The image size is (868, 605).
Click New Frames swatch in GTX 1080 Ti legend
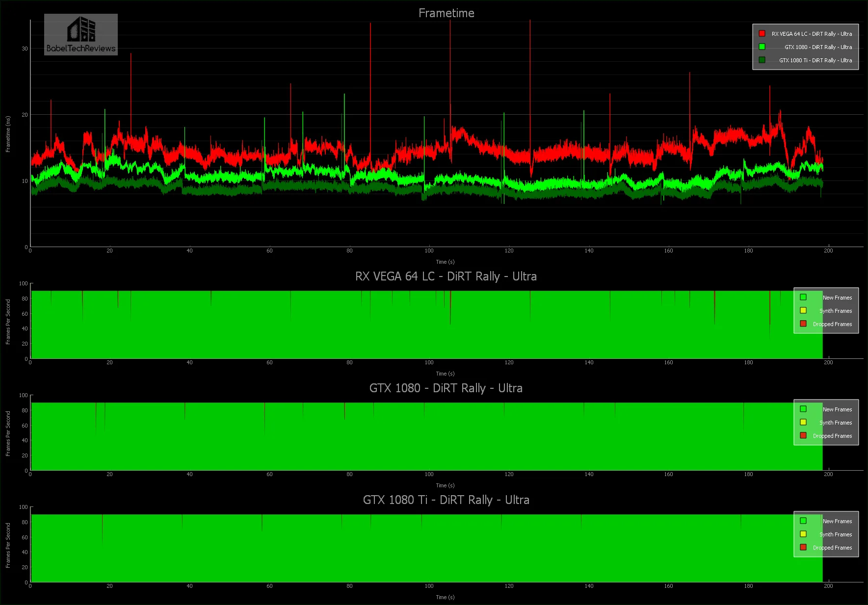point(803,521)
